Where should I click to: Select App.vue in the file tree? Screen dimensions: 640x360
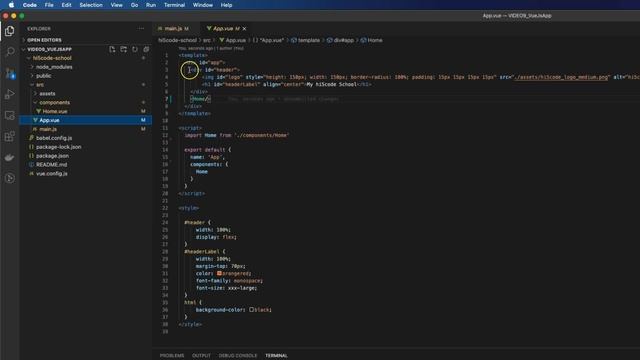[86, 120]
